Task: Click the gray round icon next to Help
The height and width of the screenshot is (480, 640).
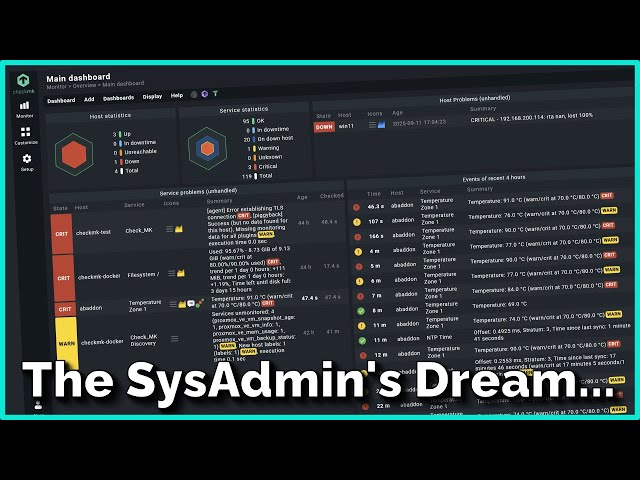Action: coord(194,95)
